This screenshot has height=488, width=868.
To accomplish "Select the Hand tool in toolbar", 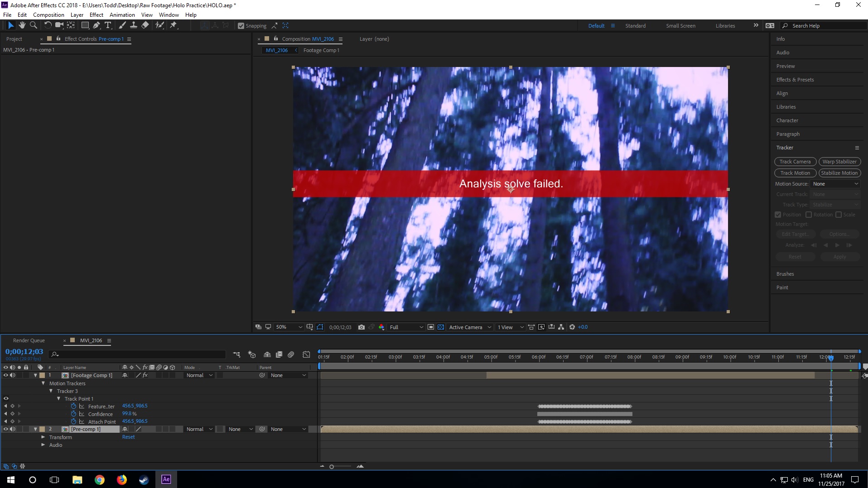I will 22,25.
